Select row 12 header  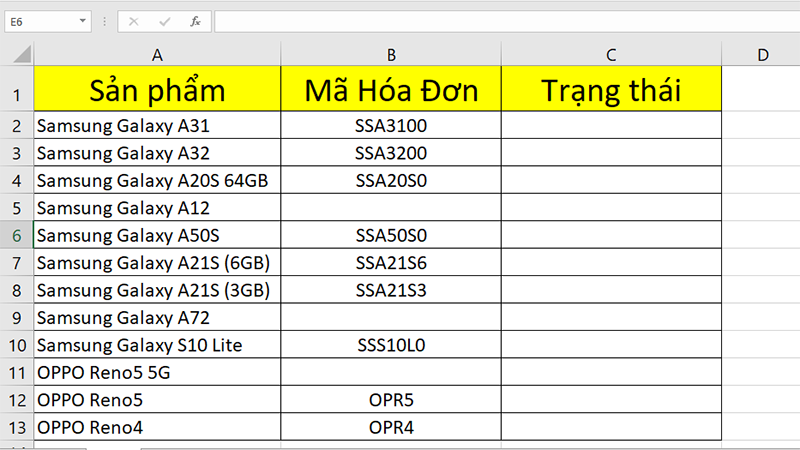pos(17,401)
